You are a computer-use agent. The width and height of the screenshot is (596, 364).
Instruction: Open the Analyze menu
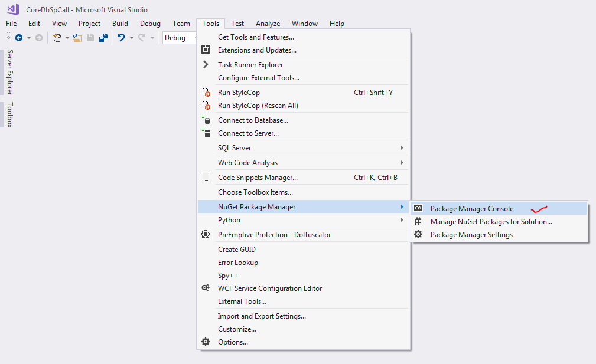(x=268, y=24)
